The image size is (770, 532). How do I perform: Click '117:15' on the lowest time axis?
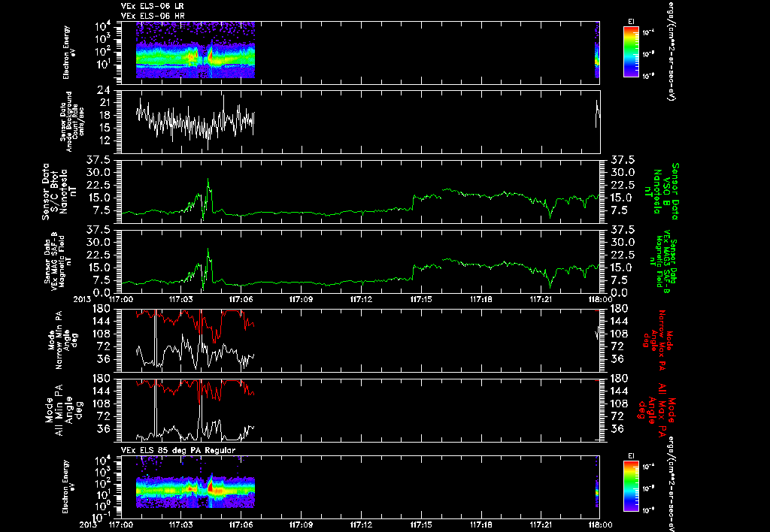pos(421,524)
